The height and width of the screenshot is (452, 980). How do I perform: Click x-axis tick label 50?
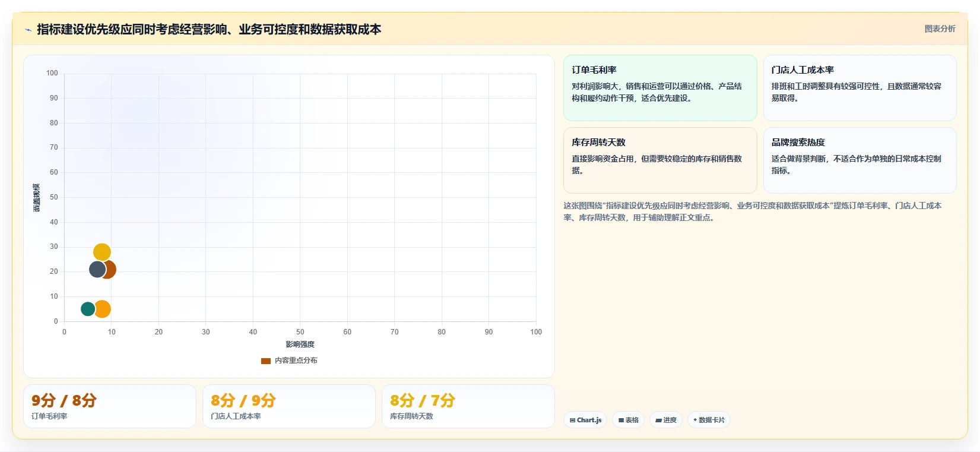(300, 332)
